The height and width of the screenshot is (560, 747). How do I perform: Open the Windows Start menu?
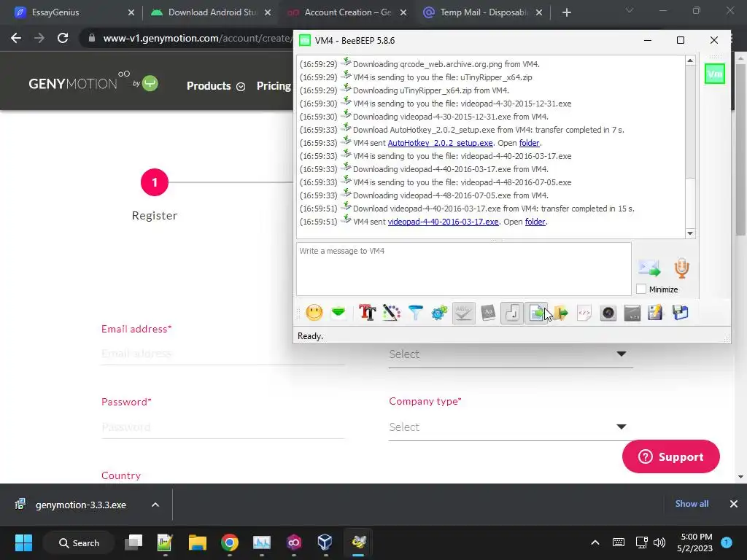23,542
